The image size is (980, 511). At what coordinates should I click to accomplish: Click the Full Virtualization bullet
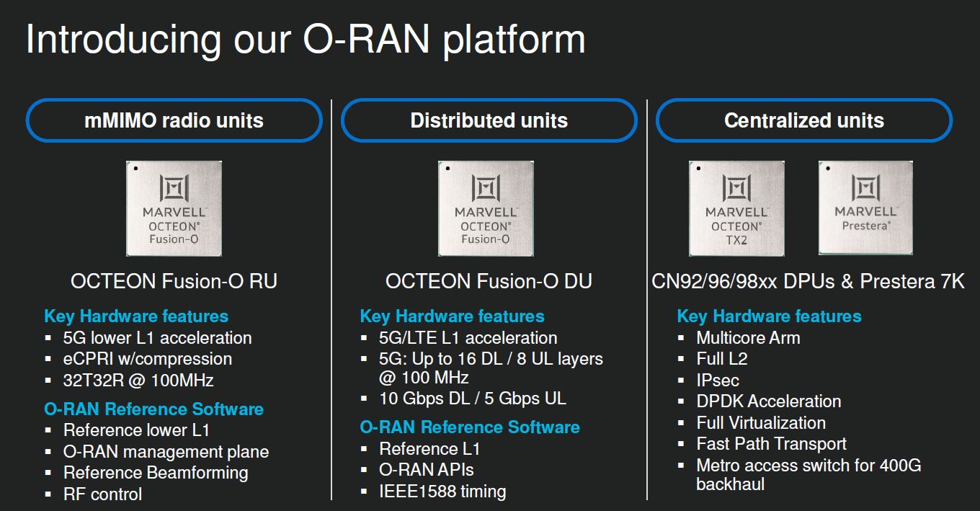pos(752,423)
